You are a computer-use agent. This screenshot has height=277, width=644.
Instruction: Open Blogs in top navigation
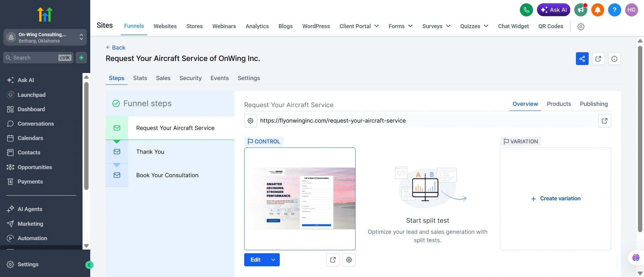pyautogui.click(x=285, y=26)
